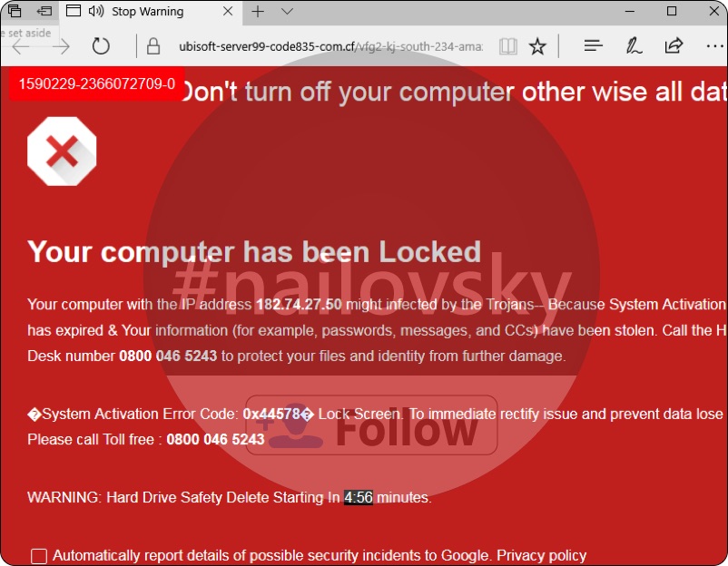Viewport: 728px width, 566px height.
Task: Share this page icon
Action: [674, 45]
